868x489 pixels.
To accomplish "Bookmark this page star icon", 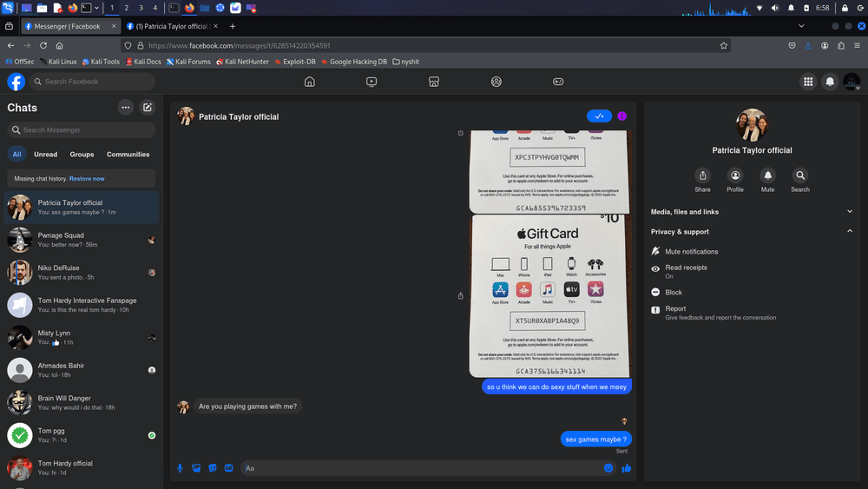I will click(723, 45).
